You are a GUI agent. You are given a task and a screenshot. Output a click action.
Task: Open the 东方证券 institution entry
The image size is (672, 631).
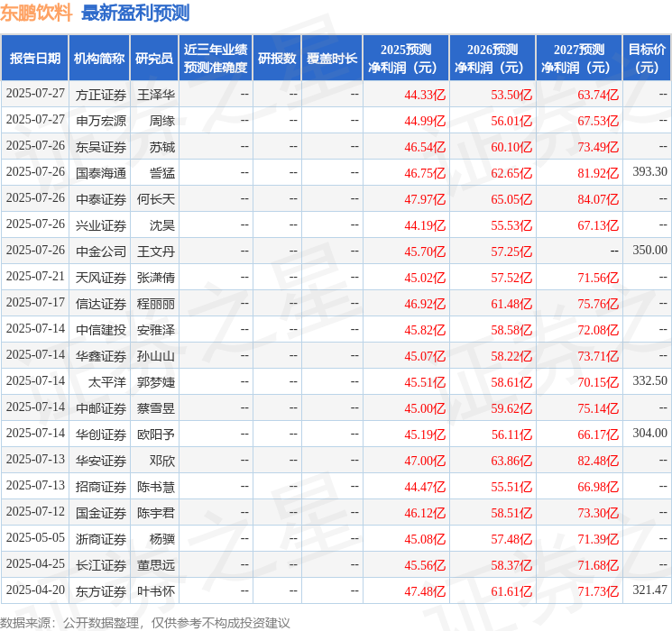(x=100, y=591)
